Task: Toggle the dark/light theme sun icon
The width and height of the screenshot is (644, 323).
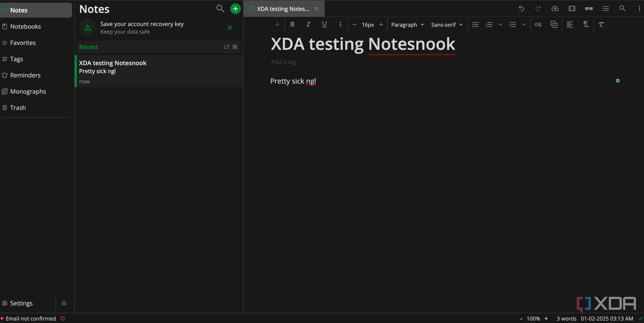Action: (64, 303)
